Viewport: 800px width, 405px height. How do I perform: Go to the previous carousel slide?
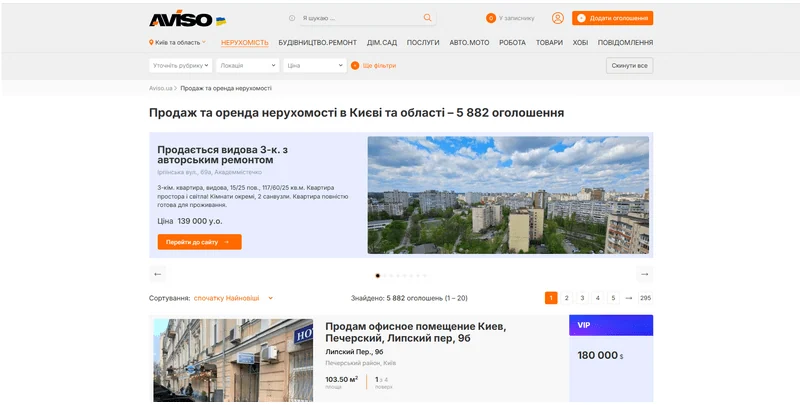[158, 274]
